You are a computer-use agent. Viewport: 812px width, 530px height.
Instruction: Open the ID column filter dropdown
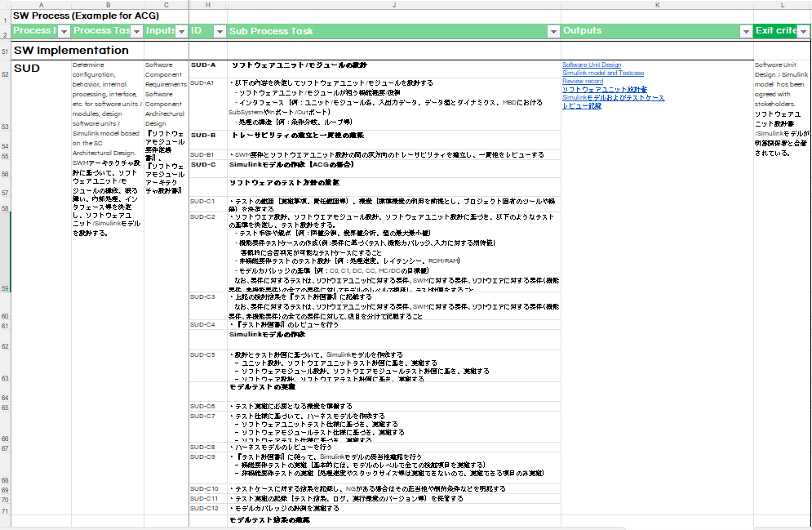tap(220, 31)
